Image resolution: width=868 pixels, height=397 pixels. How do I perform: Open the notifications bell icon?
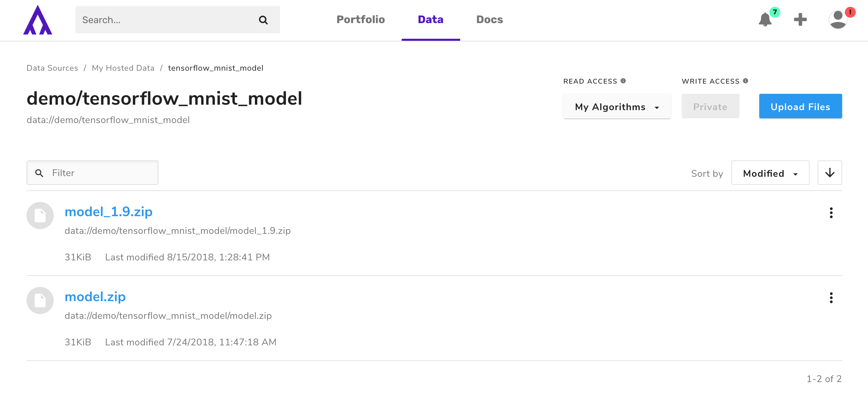(765, 19)
